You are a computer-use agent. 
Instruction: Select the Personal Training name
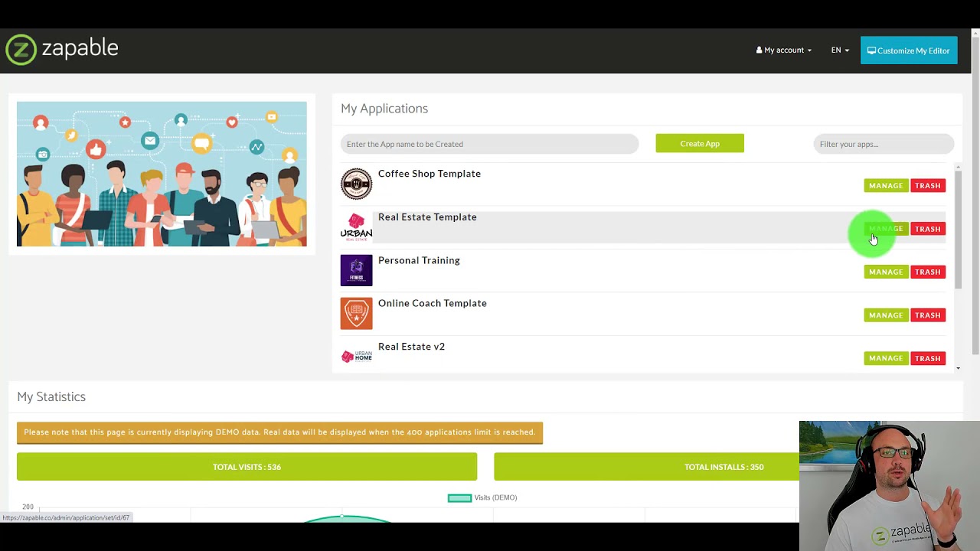[x=419, y=260]
